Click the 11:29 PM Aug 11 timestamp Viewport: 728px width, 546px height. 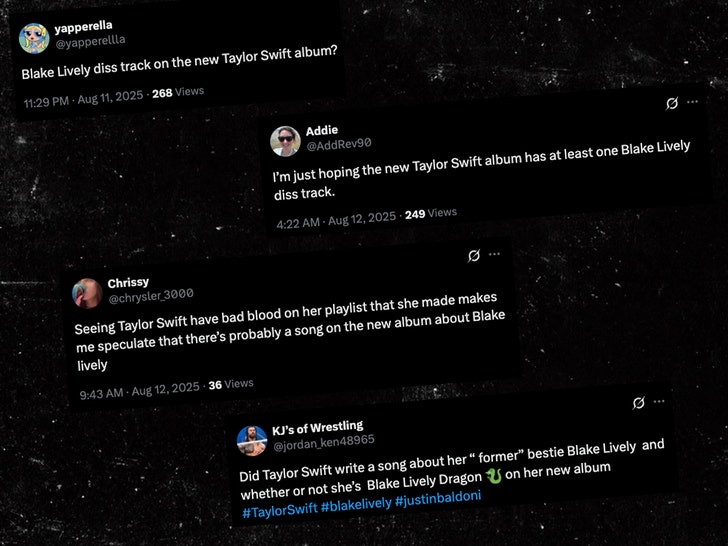[84, 100]
